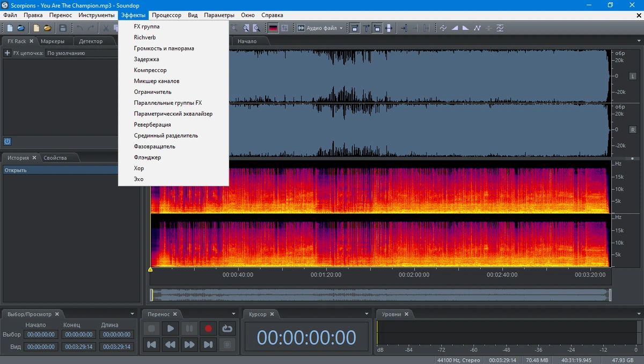Pause playback with the Pause button
Viewport: 644px width, 364px height.
(x=189, y=329)
